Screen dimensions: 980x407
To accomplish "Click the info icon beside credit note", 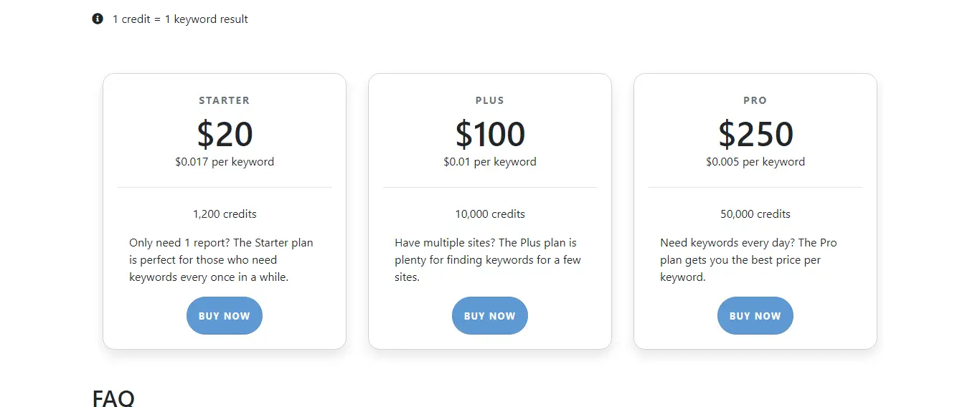I will 98,19.
